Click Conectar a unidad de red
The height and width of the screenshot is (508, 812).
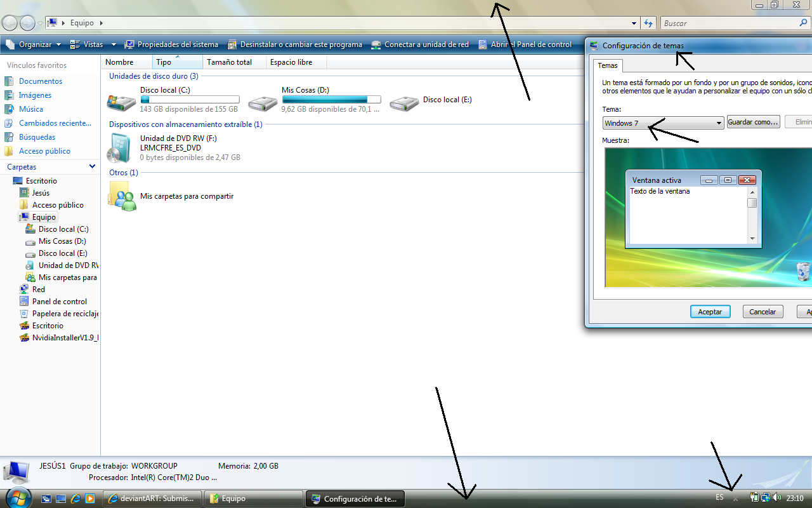[419, 44]
